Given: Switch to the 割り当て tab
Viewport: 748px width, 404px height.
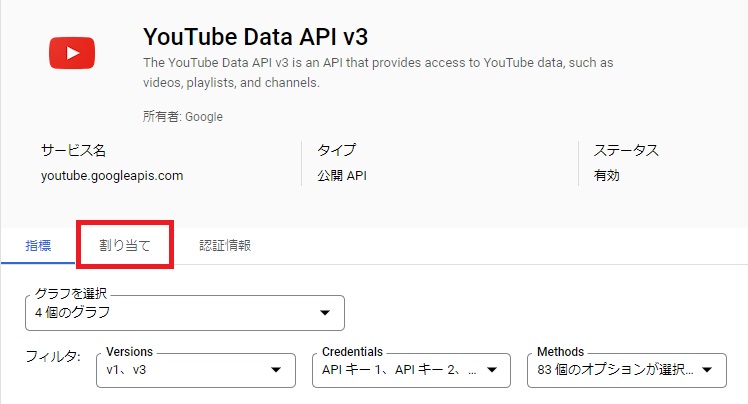Looking at the screenshot, I should pos(125,245).
